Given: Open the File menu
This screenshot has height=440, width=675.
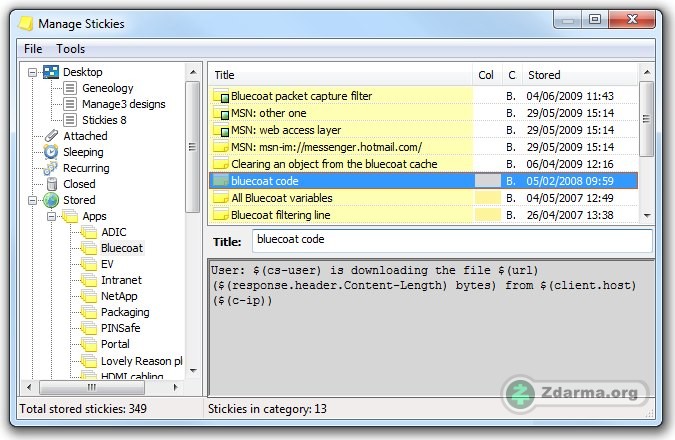Looking at the screenshot, I should [33, 49].
